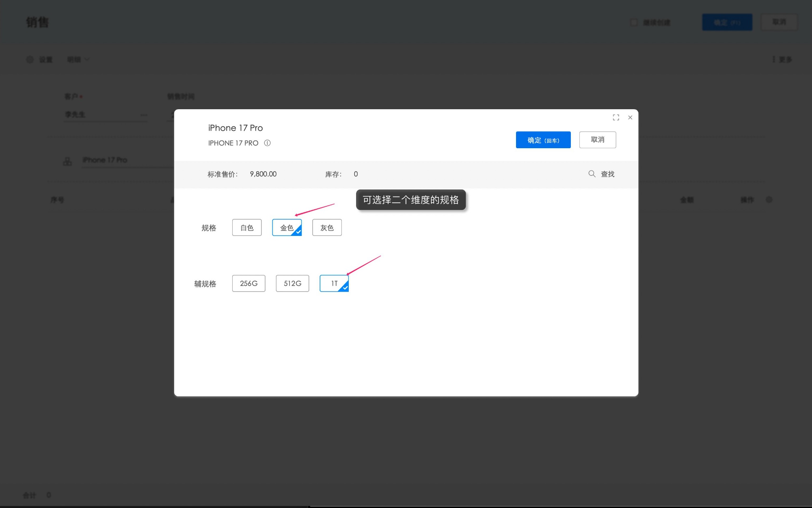
Task: Click the iPhone 17 Pro dialog title
Action: tap(235, 128)
